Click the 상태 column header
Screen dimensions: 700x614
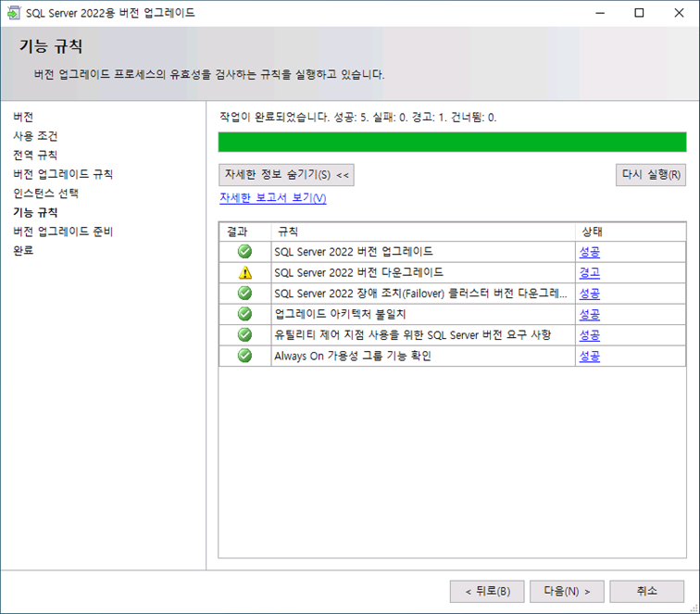pos(631,232)
